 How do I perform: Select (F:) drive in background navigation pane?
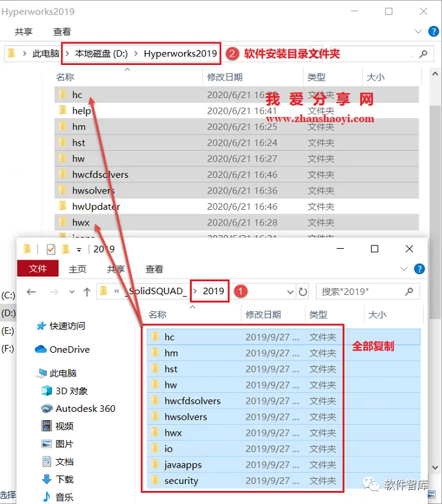(8, 348)
